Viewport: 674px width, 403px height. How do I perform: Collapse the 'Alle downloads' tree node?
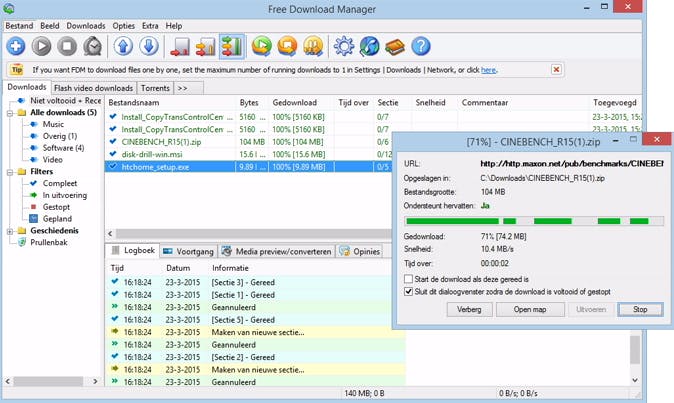pos(9,113)
